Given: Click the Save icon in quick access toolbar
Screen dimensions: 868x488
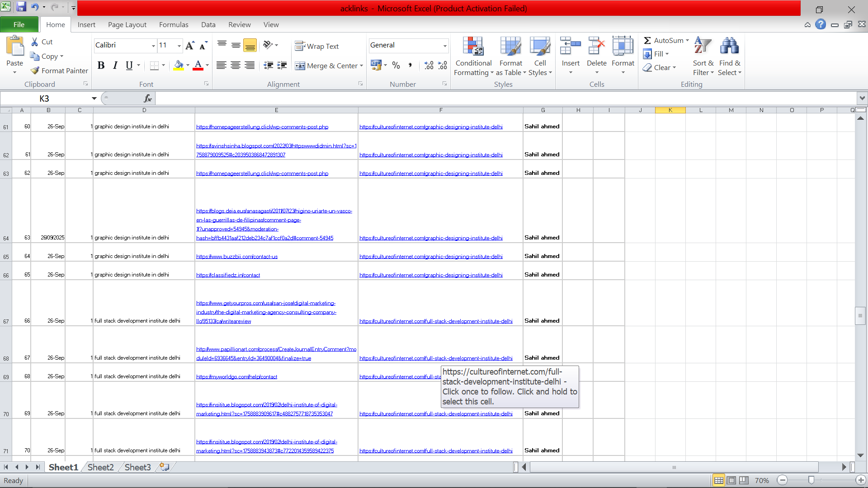Looking at the screenshot, I should [21, 7].
